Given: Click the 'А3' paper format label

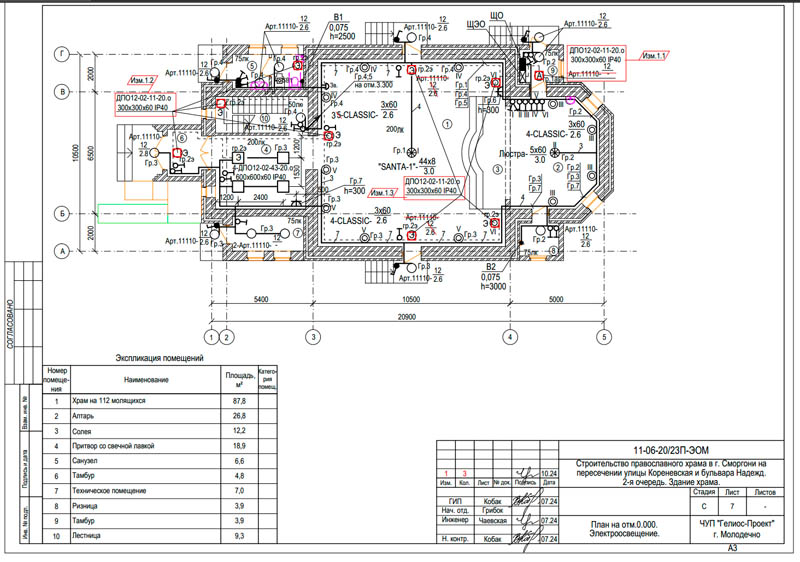Looking at the screenshot, I should 733,548.
